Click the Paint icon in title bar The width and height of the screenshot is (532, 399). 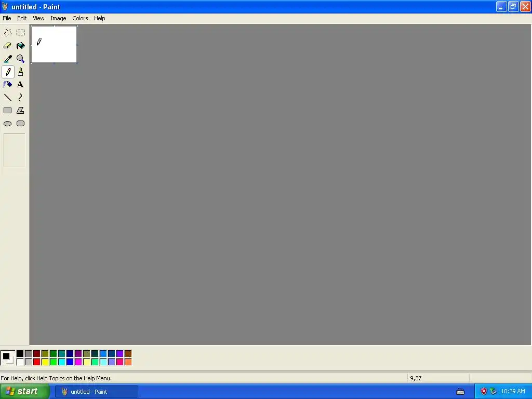point(5,6)
